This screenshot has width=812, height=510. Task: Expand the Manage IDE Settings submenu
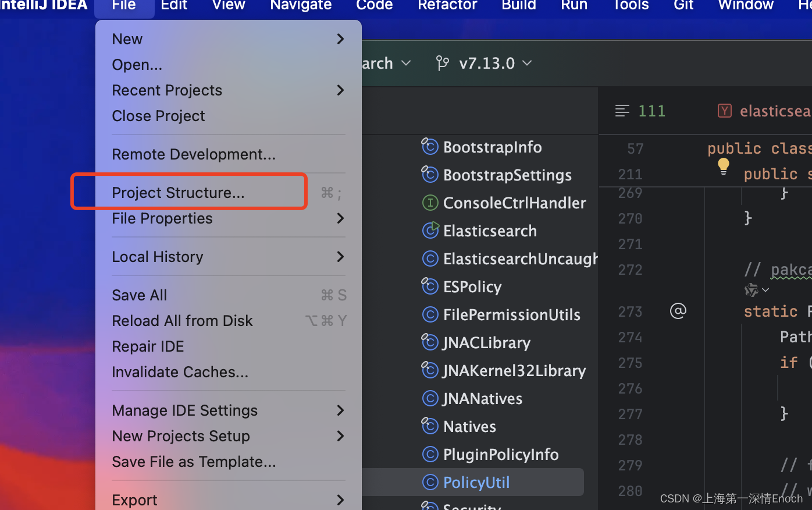[x=340, y=410]
